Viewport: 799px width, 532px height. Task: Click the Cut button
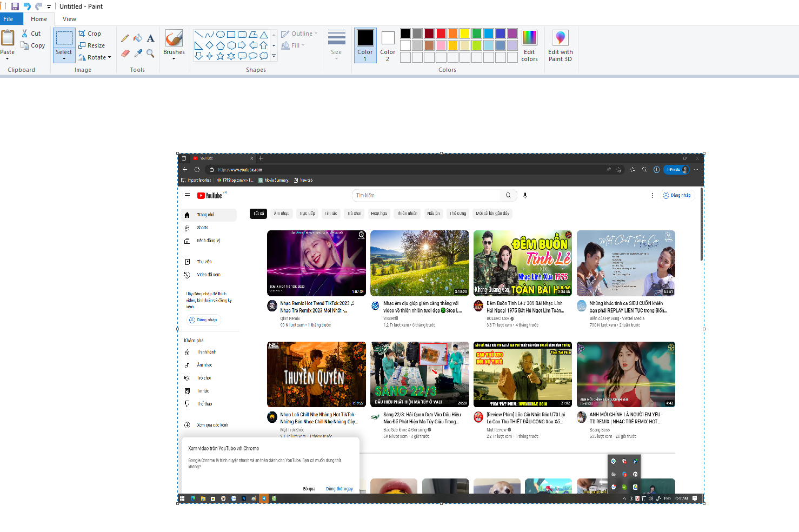point(31,34)
